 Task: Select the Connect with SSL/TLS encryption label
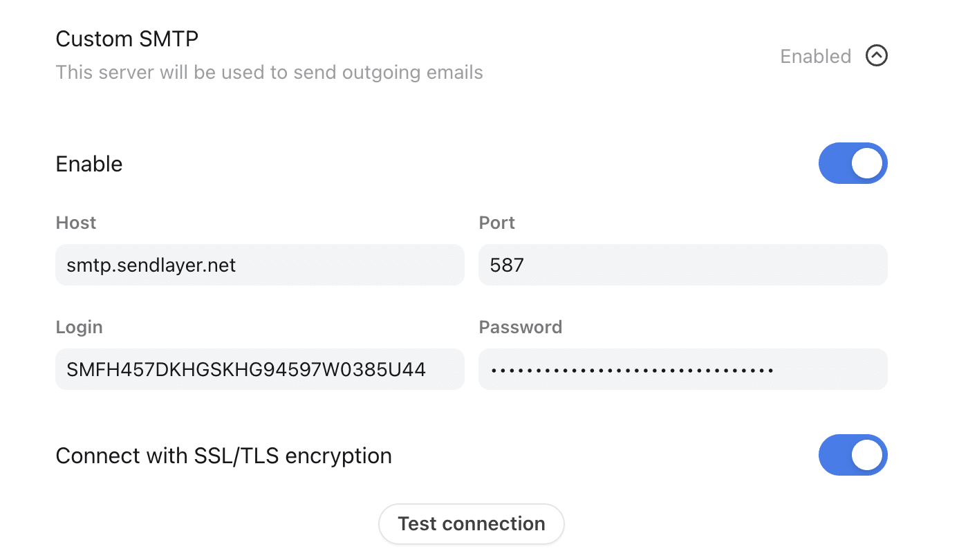click(x=223, y=455)
